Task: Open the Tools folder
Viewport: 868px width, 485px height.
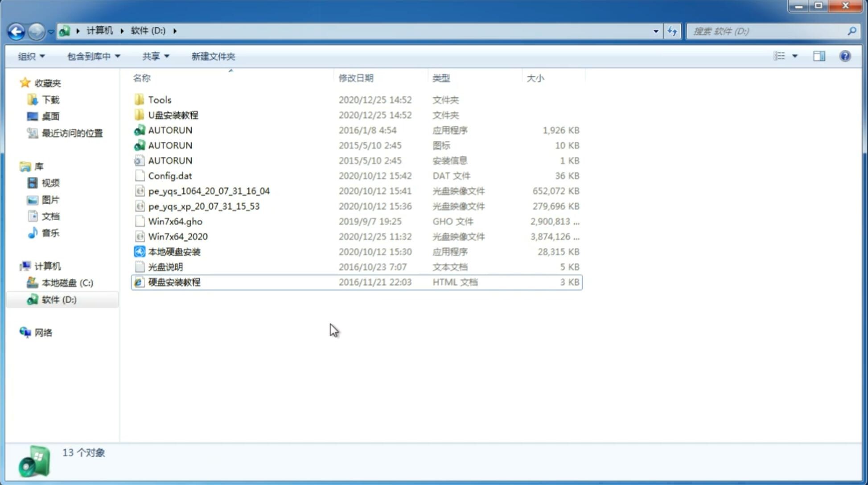Action: (x=160, y=99)
